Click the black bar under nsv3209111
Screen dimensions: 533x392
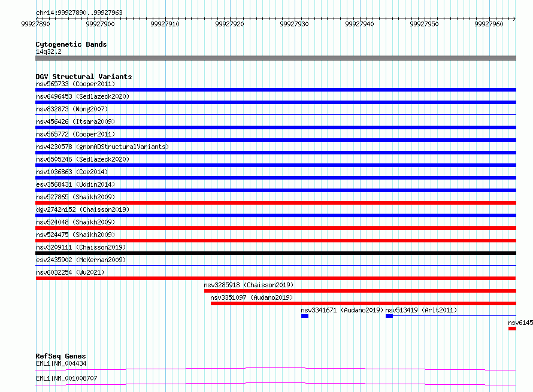[x=275, y=253]
